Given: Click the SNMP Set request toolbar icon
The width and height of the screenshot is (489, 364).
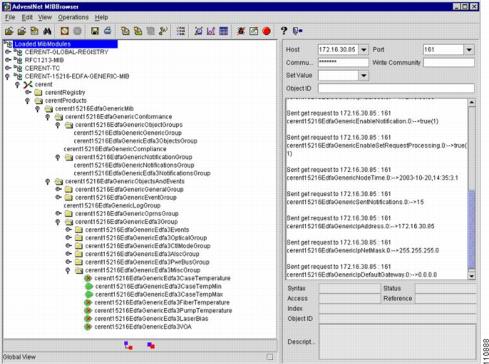Looking at the screenshot, I should [x=163, y=31].
